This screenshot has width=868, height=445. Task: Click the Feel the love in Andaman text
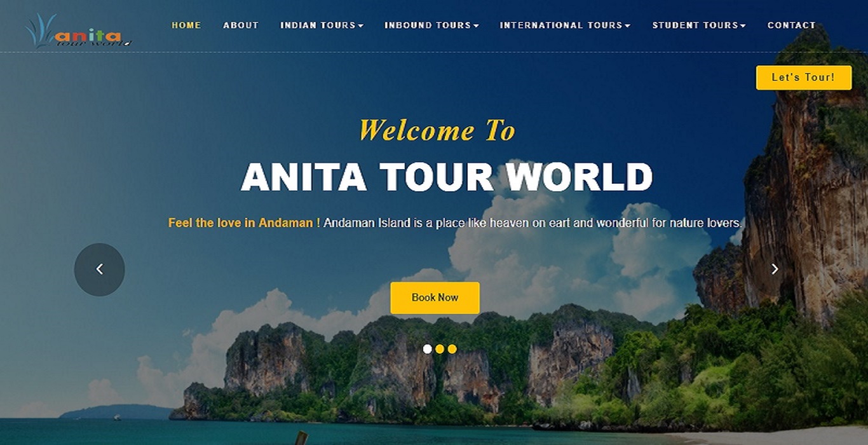(241, 223)
